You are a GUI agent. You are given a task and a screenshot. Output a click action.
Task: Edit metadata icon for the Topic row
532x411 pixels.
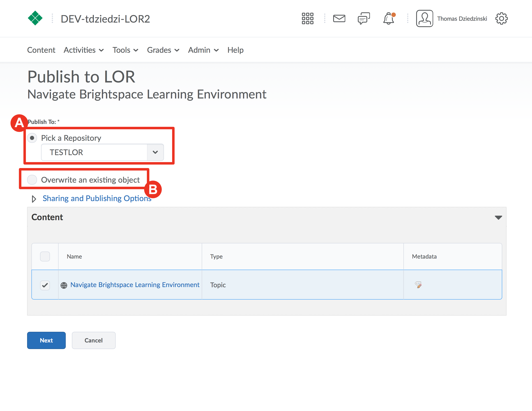(418, 285)
